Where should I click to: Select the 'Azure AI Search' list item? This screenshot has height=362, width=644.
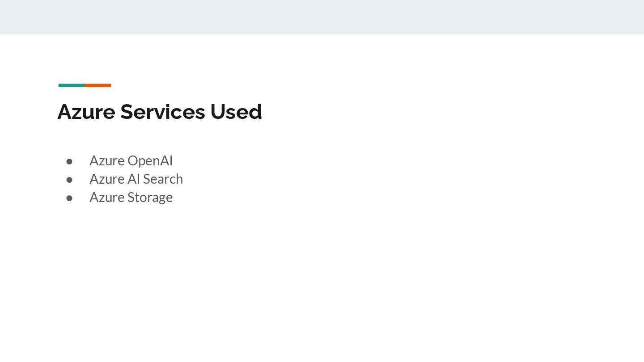pos(136,179)
